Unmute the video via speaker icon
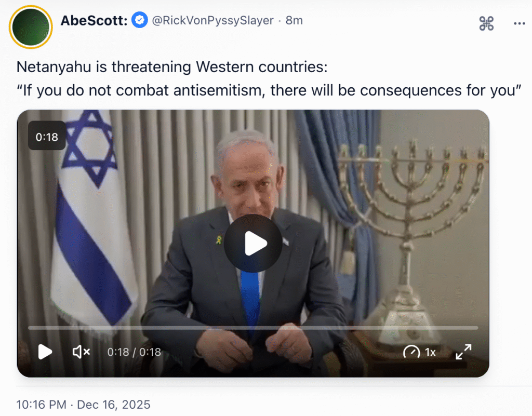Image resolution: width=532 pixels, height=416 pixels. click(81, 352)
